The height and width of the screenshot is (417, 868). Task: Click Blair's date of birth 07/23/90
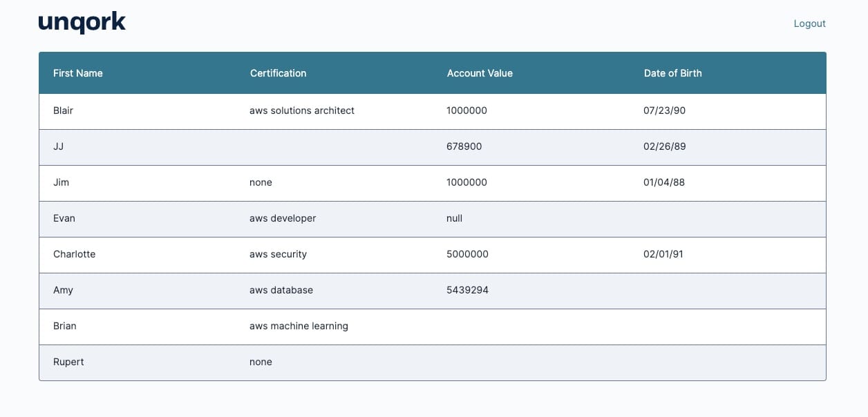tap(664, 110)
